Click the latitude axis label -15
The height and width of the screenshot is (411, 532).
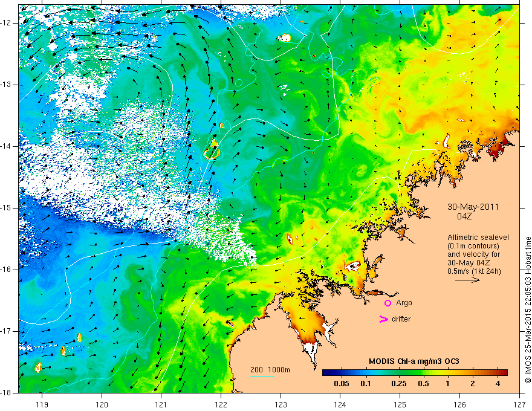point(7,208)
